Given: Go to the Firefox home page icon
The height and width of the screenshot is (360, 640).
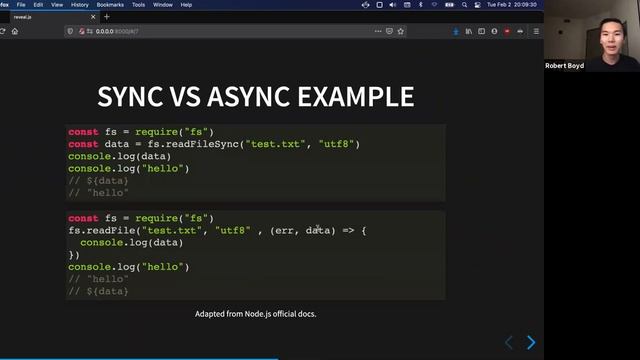Looking at the screenshot, I should pos(15,31).
